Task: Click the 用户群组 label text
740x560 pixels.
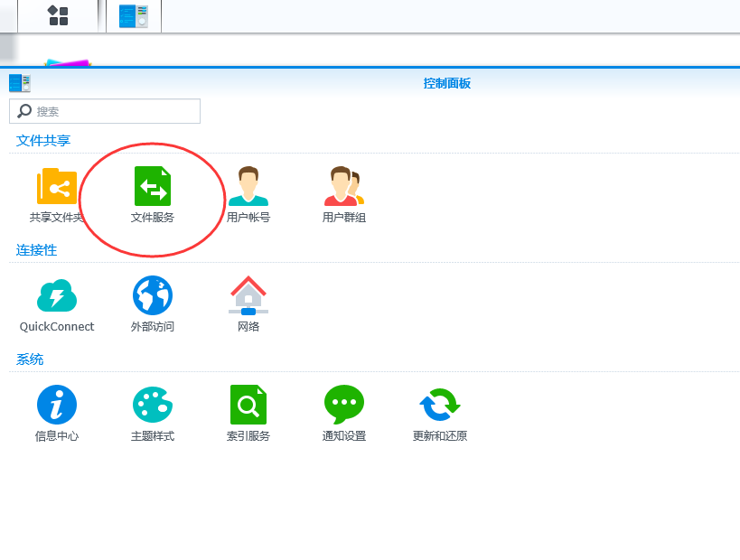Action: pos(344,218)
